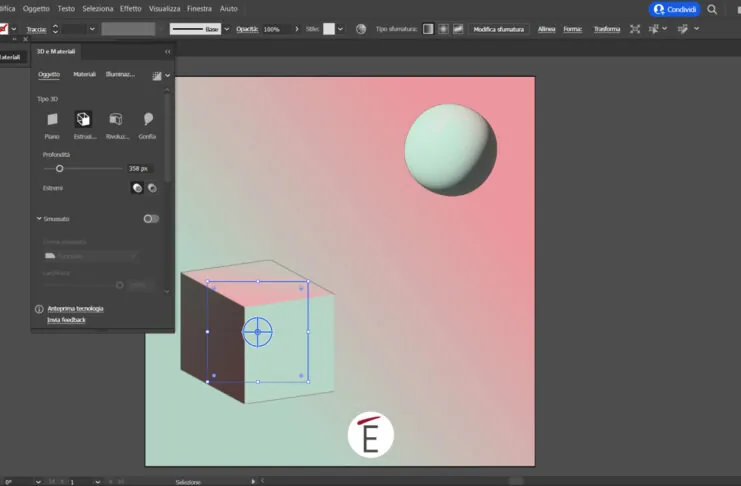The image size is (741, 486).
Task: Click the Modifica sfumatura button
Action: [499, 29]
